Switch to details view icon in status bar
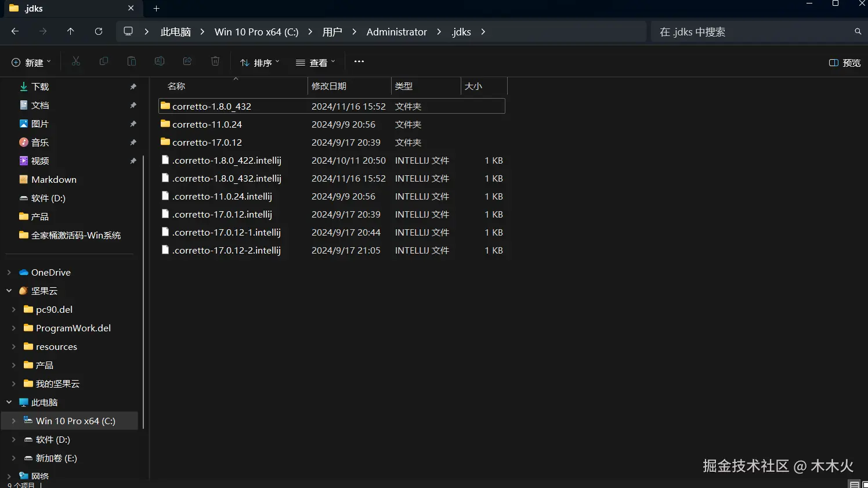Screen dimensions: 868x488 pos(854,484)
